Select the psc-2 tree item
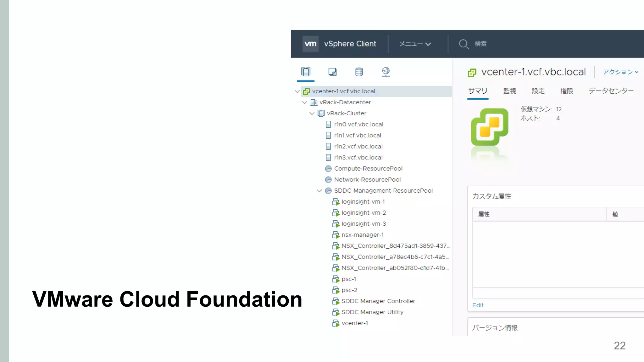 (x=349, y=290)
